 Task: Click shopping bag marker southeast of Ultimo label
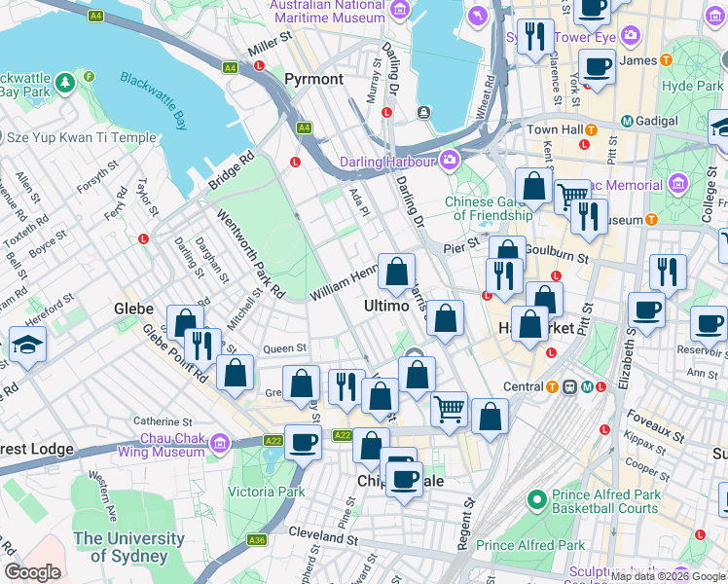pyautogui.click(x=445, y=321)
